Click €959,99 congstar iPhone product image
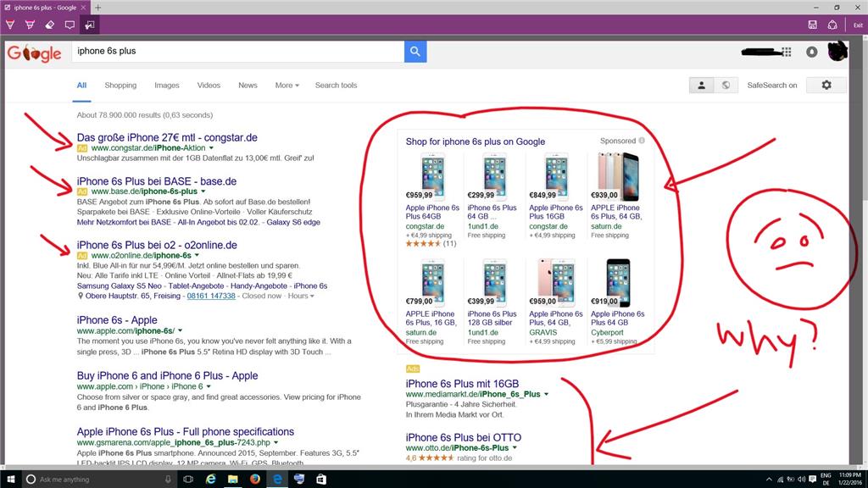The width and height of the screenshot is (868, 488). pyautogui.click(x=432, y=177)
